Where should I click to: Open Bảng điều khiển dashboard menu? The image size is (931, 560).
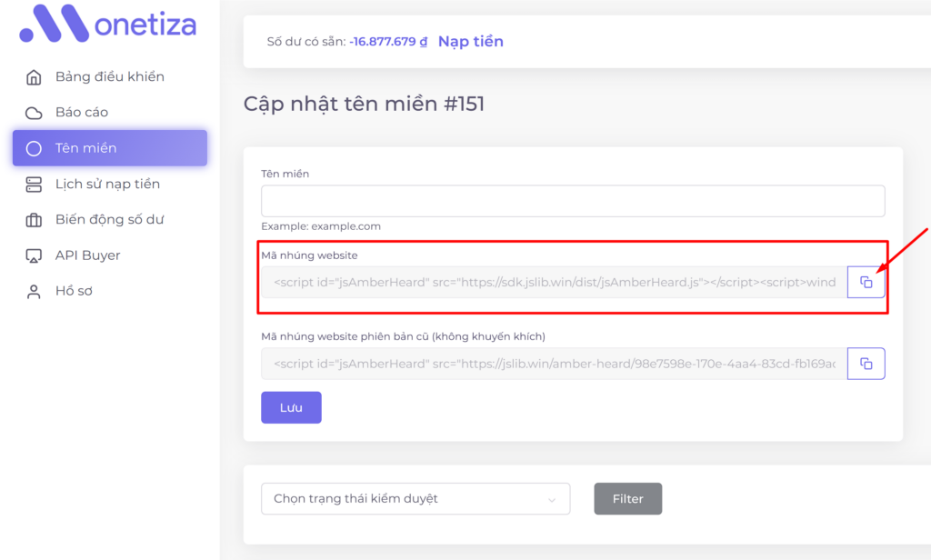pyautogui.click(x=110, y=76)
